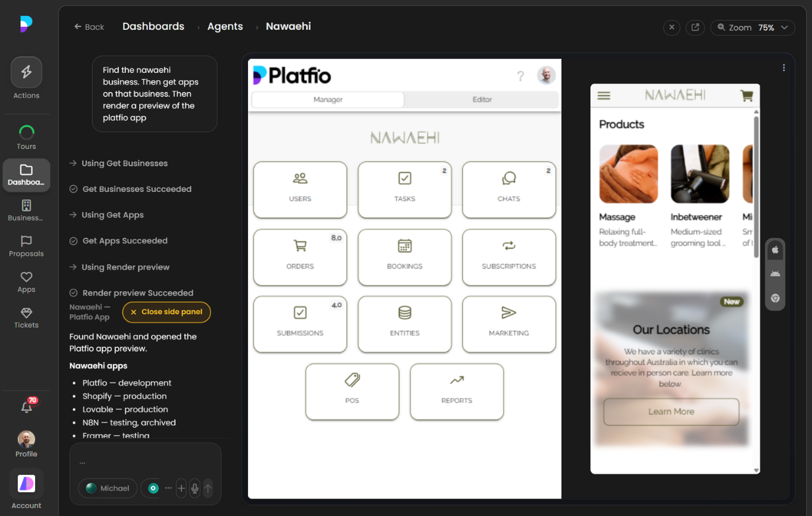Click the scroll-down arrow in mobile preview
This screenshot has height=516, width=812.
click(756, 470)
